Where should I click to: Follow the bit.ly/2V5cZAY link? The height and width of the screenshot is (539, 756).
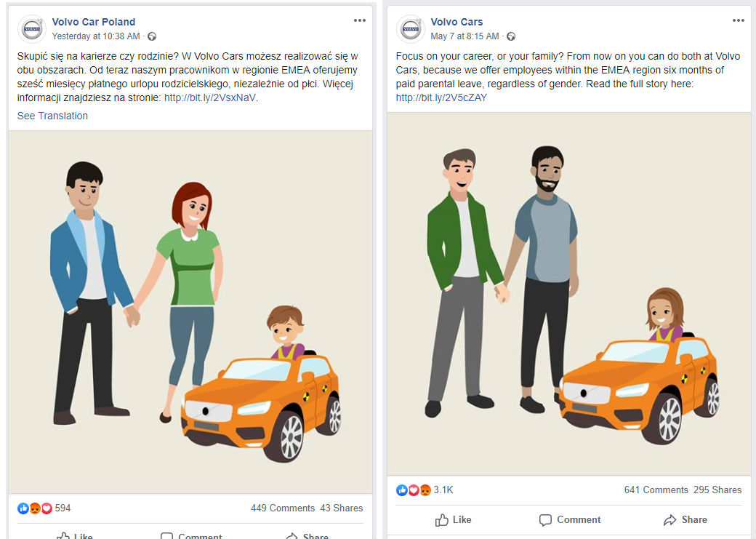click(x=441, y=97)
